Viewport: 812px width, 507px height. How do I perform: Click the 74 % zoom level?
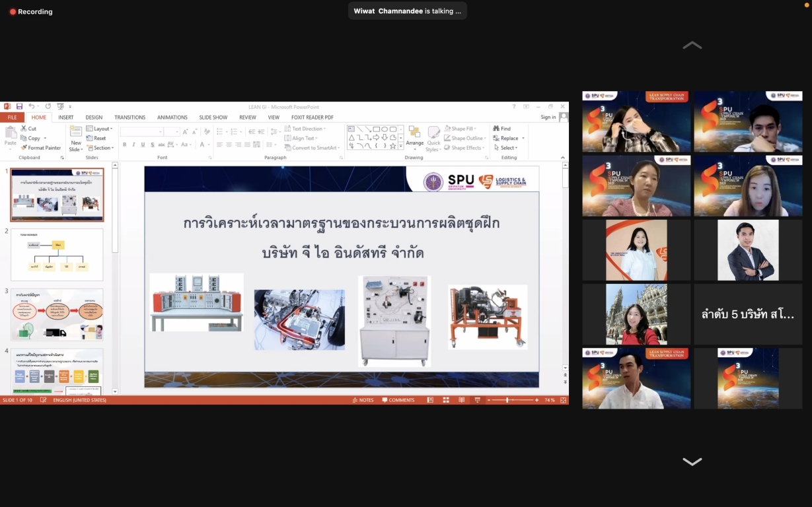tap(550, 400)
